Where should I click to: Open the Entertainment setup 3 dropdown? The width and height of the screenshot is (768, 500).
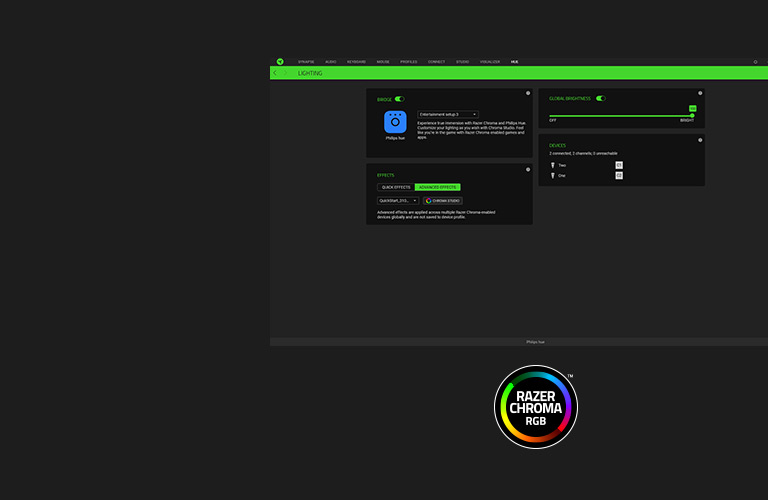[x=448, y=114]
